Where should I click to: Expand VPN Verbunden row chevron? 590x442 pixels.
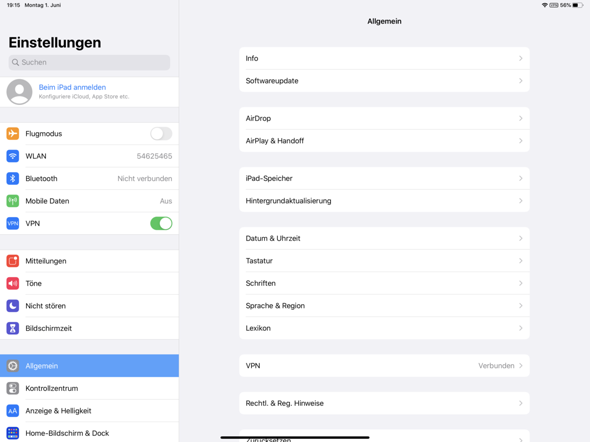521,366
